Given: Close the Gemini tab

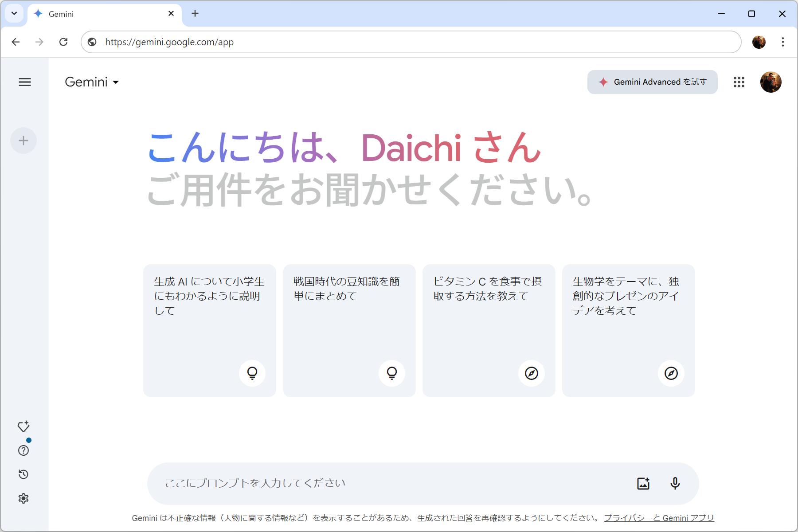Looking at the screenshot, I should click(171, 14).
